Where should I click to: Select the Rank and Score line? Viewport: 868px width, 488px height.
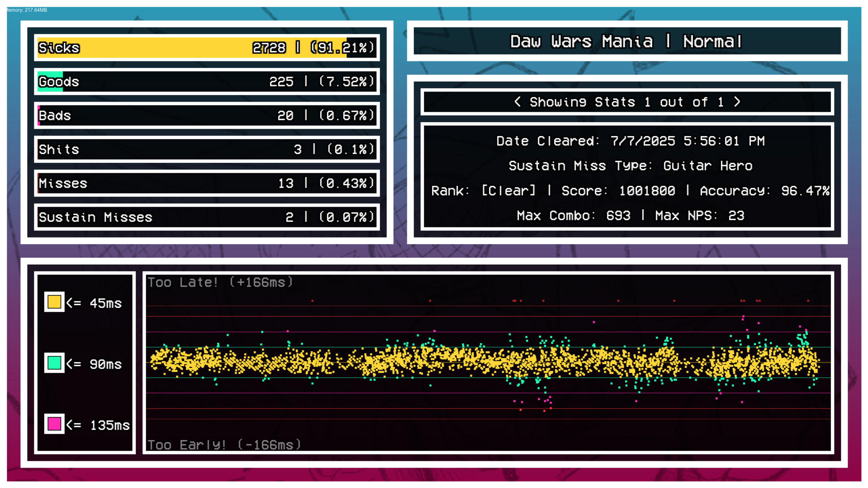click(x=630, y=190)
